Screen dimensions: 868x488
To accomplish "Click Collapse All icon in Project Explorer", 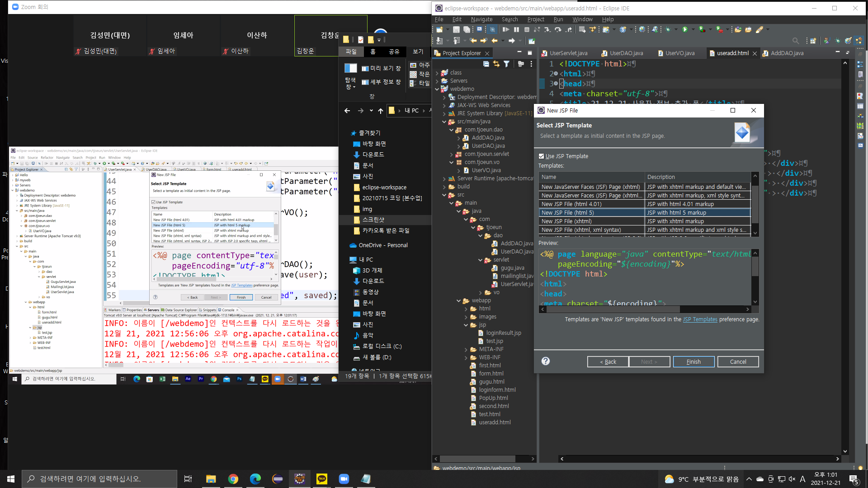I will (x=486, y=64).
